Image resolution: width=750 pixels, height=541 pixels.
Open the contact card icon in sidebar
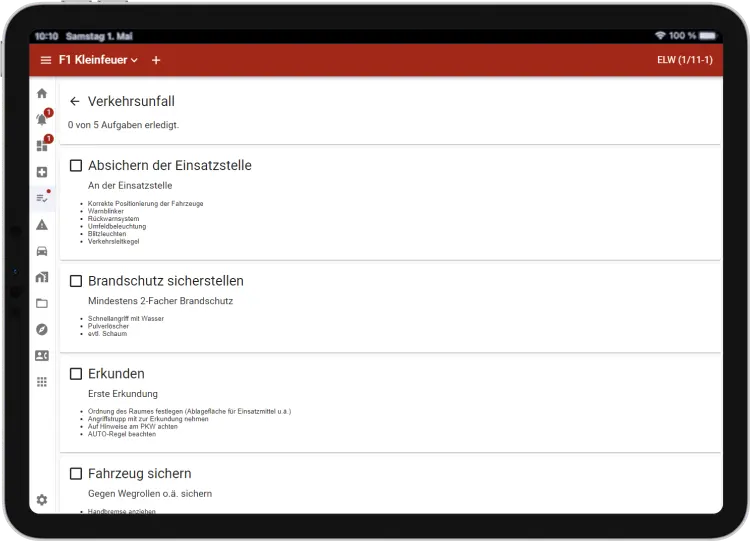coord(42,355)
